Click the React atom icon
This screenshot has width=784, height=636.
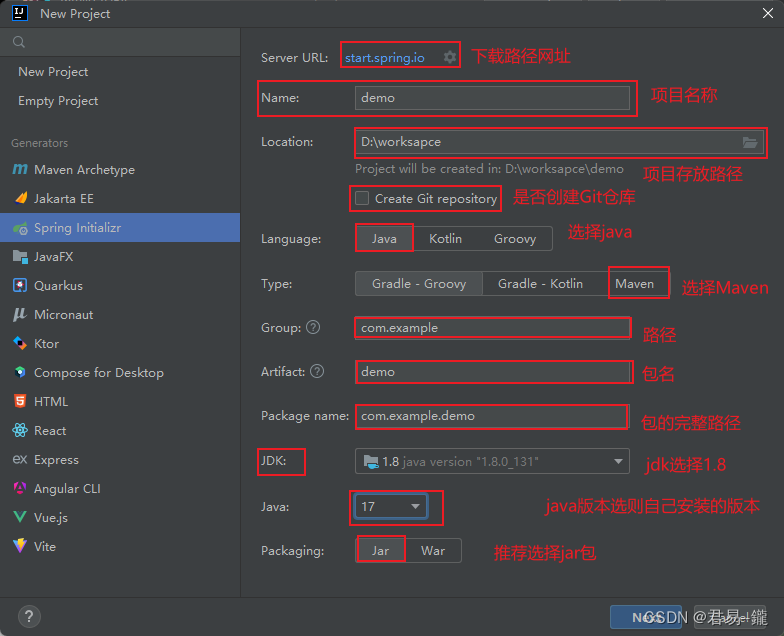tap(20, 430)
